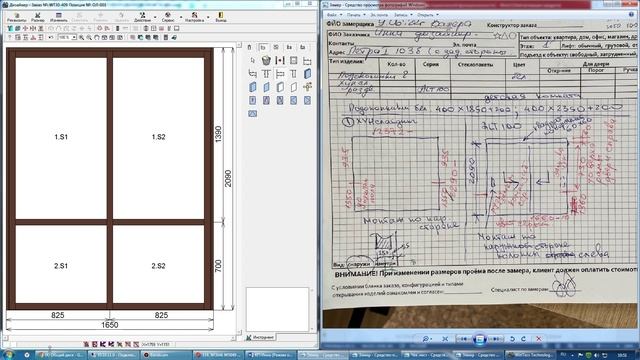
Task: Open the Печать menu in Photo Viewer
Action: 356,15
